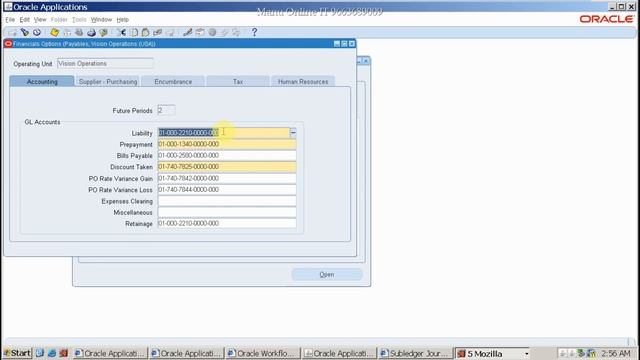Switch to the Tax tab

tap(238, 82)
